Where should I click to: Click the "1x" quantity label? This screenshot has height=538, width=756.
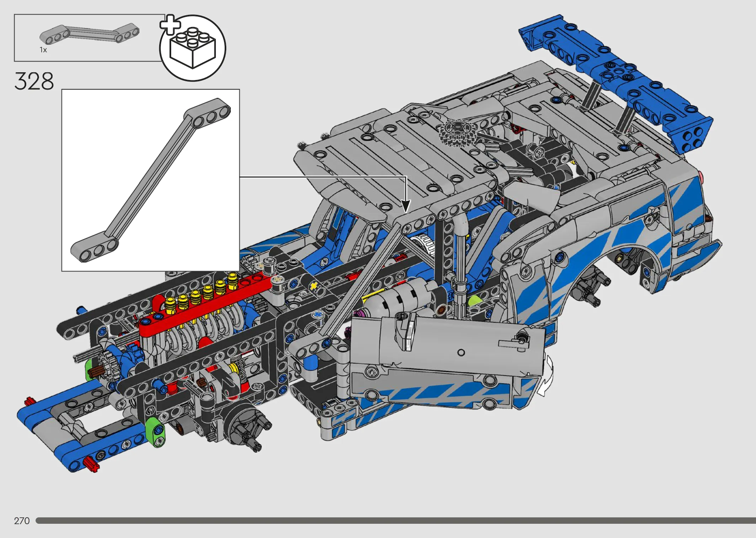tap(43, 50)
